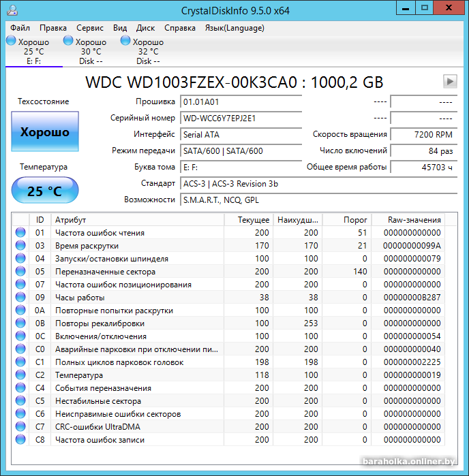Image resolution: width=469 pixels, height=476 pixels.
Task: Click the ID column header
Action: [x=40, y=220]
